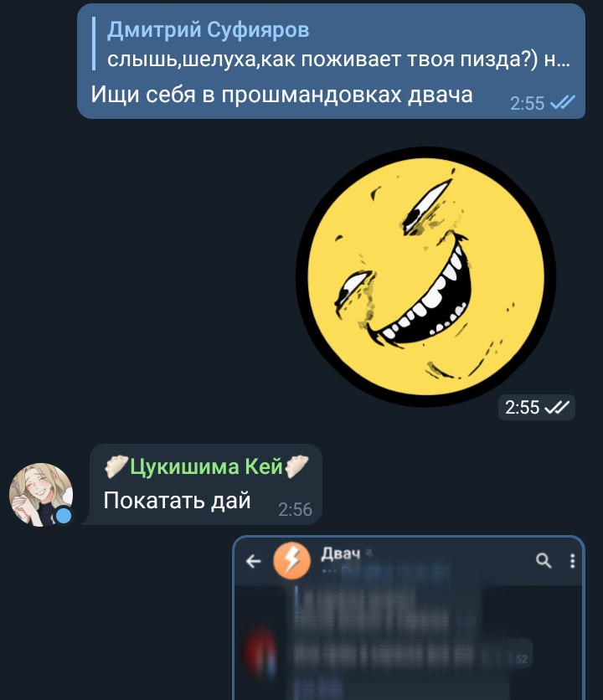Open Цукишима Кей's profile avatar
This screenshot has height=700, width=603.
(x=41, y=494)
